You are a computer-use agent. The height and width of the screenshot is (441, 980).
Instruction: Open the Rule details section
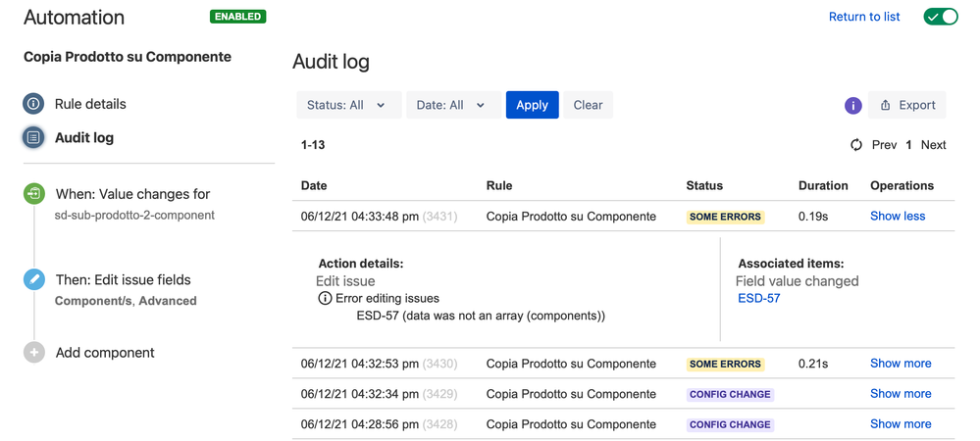coord(90,104)
